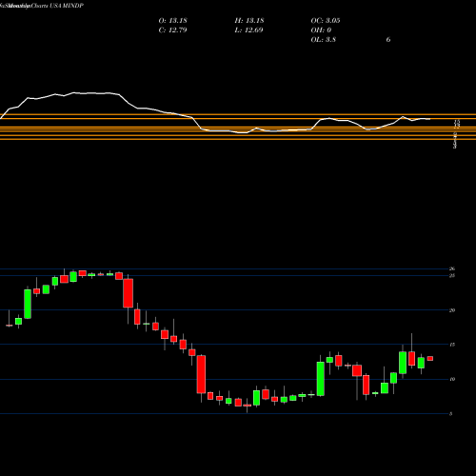This screenshot has height=476, width=476.
Task: Click the 15 price axis label
Action: [452, 345]
